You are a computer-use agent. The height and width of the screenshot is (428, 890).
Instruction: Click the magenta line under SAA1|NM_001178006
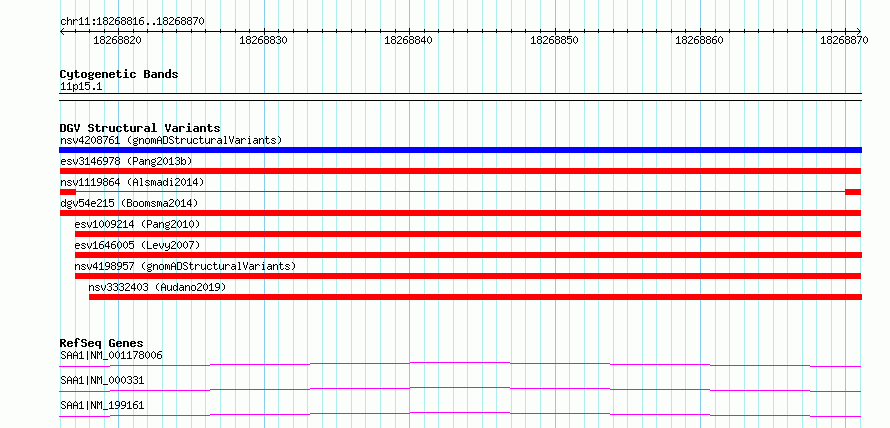tap(460, 364)
